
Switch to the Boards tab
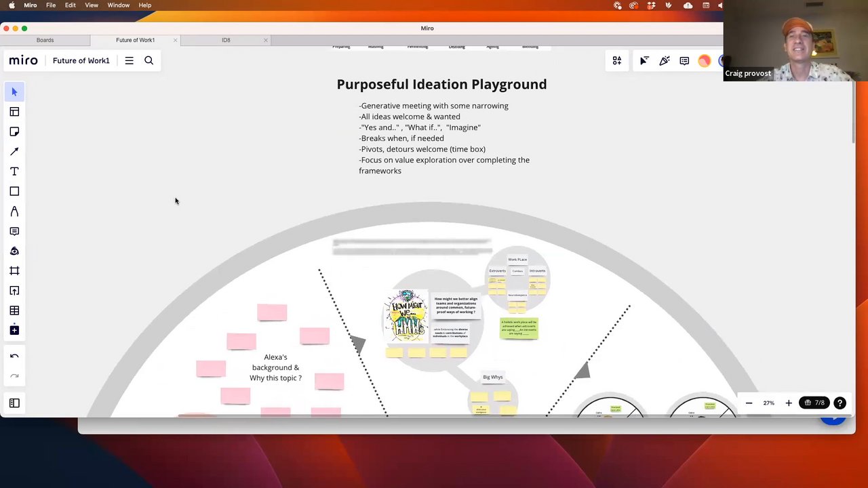pos(45,40)
